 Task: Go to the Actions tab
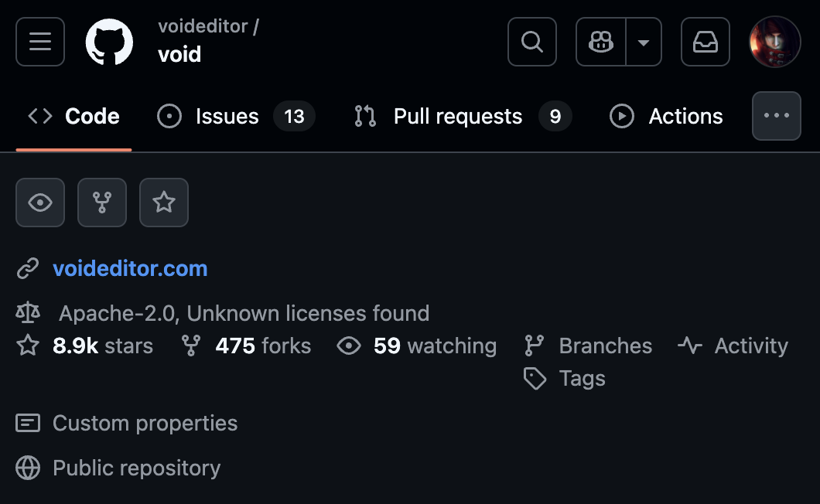685,117
